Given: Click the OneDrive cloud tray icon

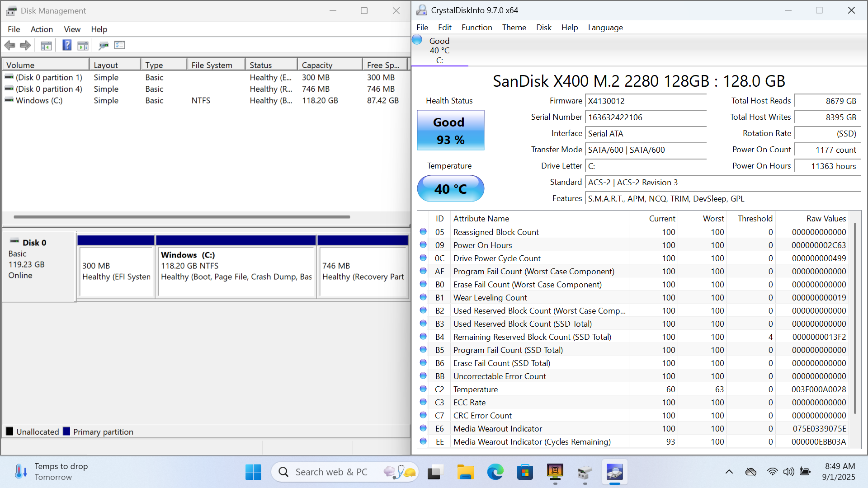Looking at the screenshot, I should coord(750,472).
